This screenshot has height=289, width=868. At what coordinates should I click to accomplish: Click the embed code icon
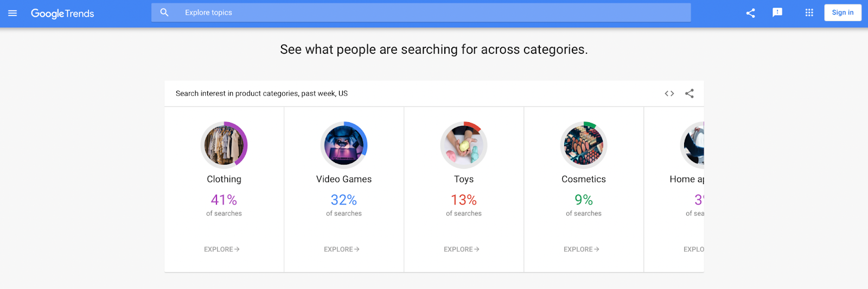669,93
